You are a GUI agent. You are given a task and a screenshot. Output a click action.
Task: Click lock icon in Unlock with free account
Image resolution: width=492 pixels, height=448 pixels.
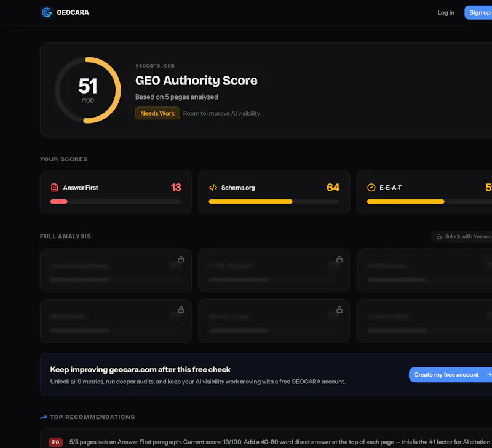point(439,236)
